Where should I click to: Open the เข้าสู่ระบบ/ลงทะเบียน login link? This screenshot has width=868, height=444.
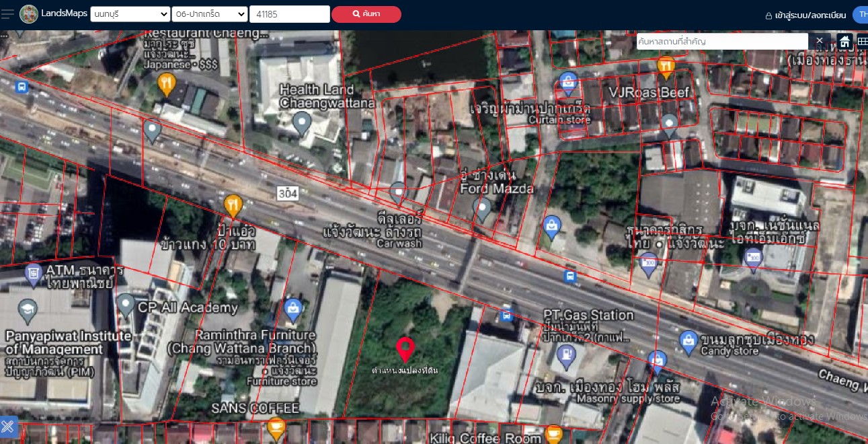click(x=811, y=15)
